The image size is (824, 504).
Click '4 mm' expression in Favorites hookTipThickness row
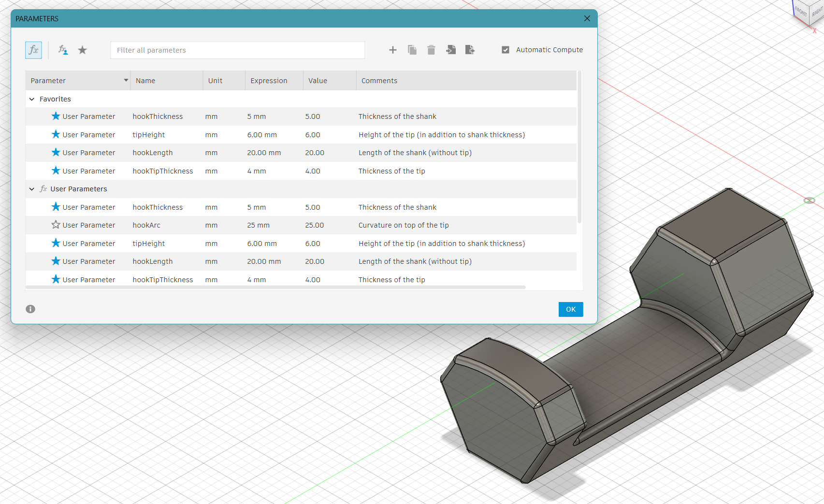257,171
